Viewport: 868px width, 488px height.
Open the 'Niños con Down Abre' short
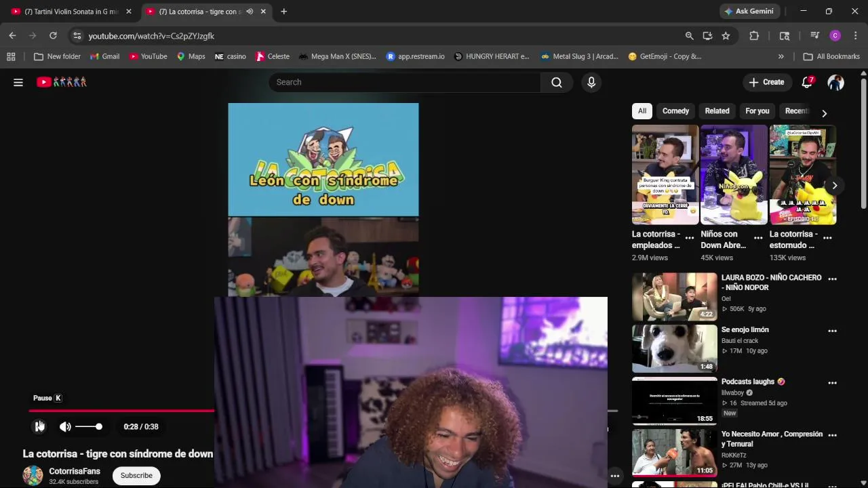click(x=734, y=174)
